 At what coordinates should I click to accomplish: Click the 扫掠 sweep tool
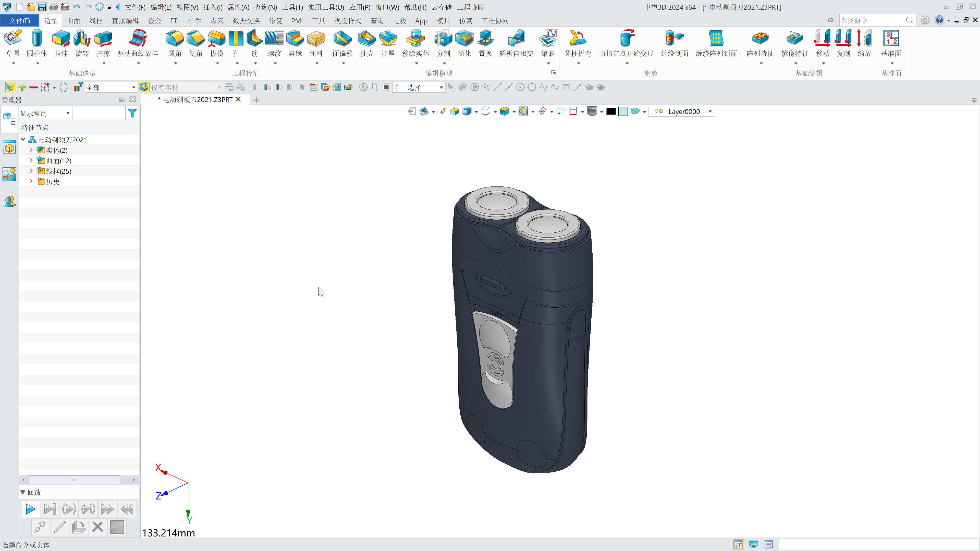click(x=103, y=43)
